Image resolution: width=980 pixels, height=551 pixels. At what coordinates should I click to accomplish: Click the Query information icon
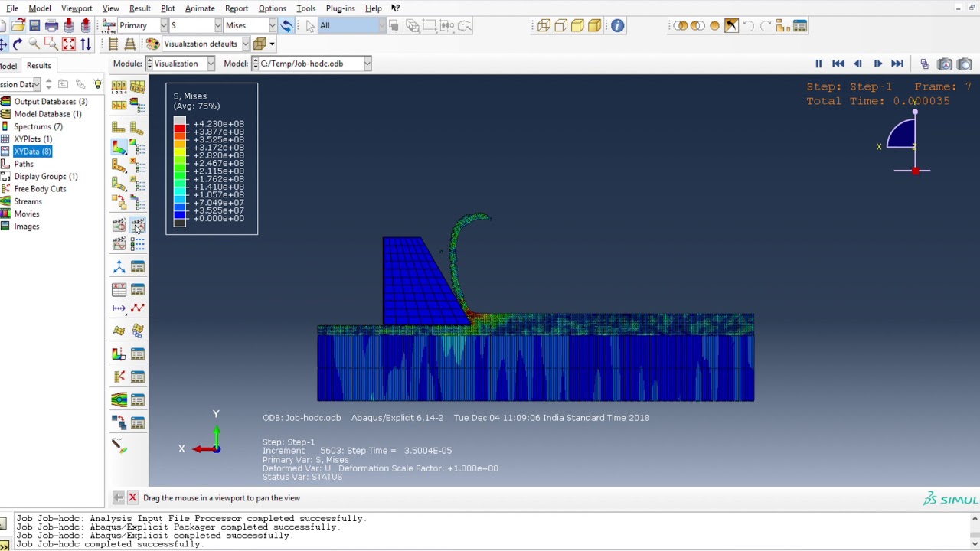click(617, 26)
